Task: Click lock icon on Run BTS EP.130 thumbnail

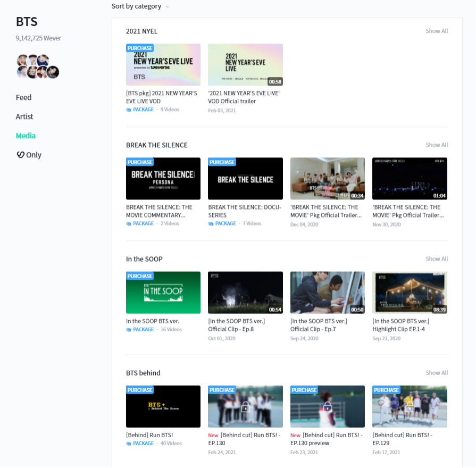Action: point(245,407)
